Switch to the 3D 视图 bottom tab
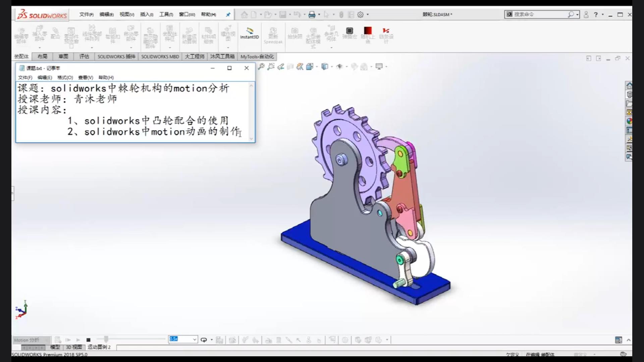Viewport: 644px width, 362px height. [x=74, y=347]
